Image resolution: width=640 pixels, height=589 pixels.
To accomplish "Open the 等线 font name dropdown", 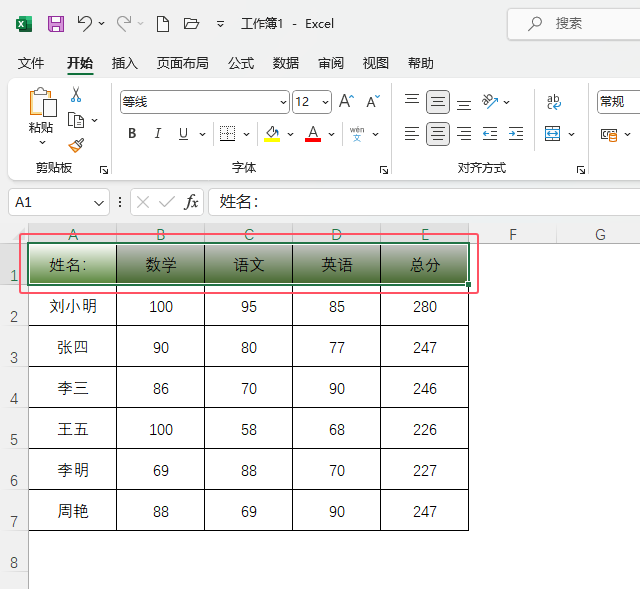I will 283,102.
